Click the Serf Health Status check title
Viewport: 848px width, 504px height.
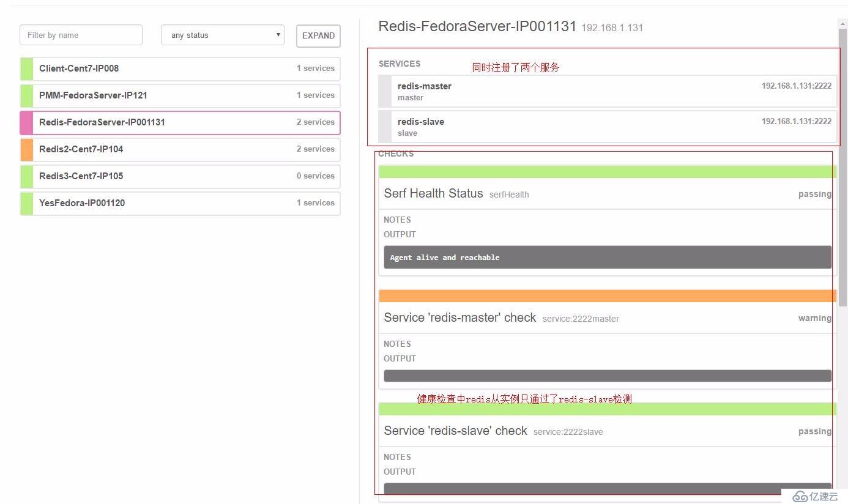tap(433, 193)
